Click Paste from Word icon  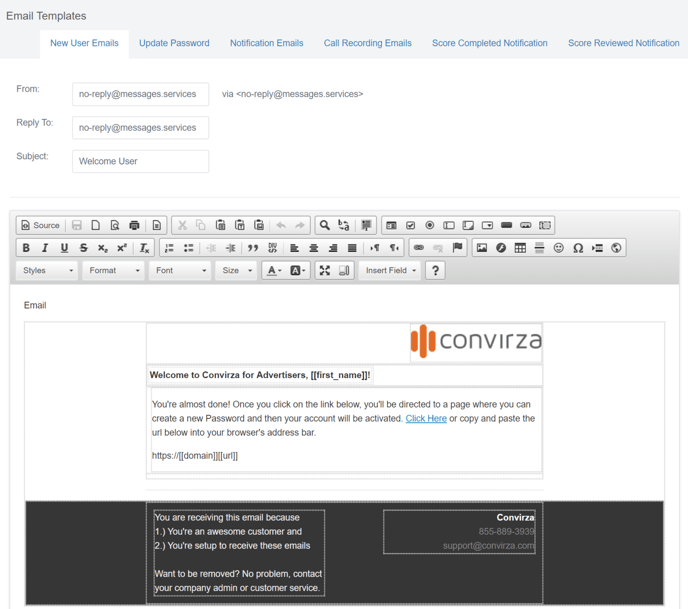[x=259, y=225]
